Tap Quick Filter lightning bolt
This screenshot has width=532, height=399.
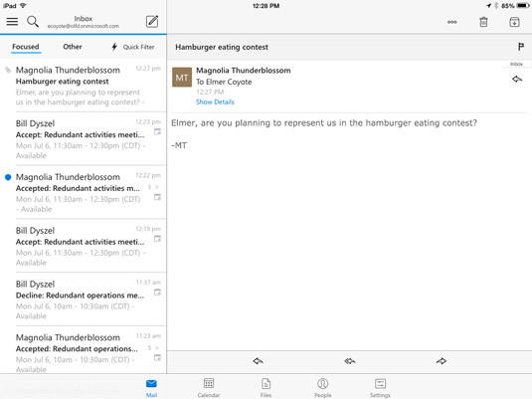[114, 47]
